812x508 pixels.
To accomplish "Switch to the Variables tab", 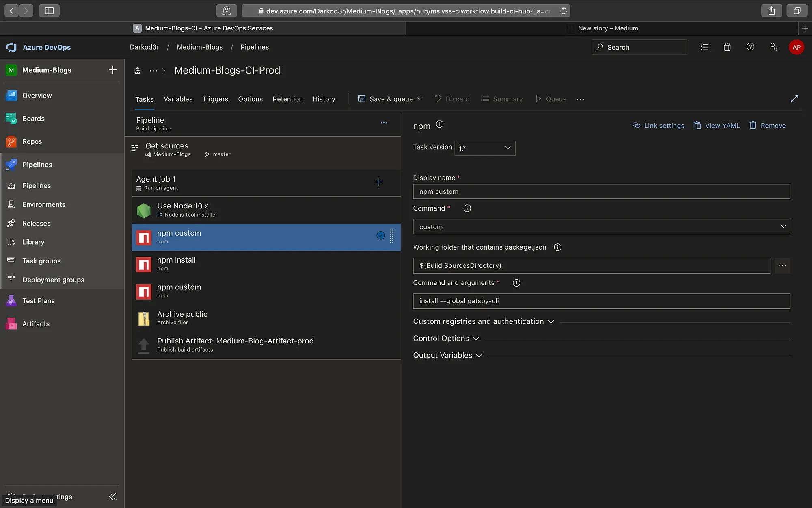I will (x=178, y=99).
